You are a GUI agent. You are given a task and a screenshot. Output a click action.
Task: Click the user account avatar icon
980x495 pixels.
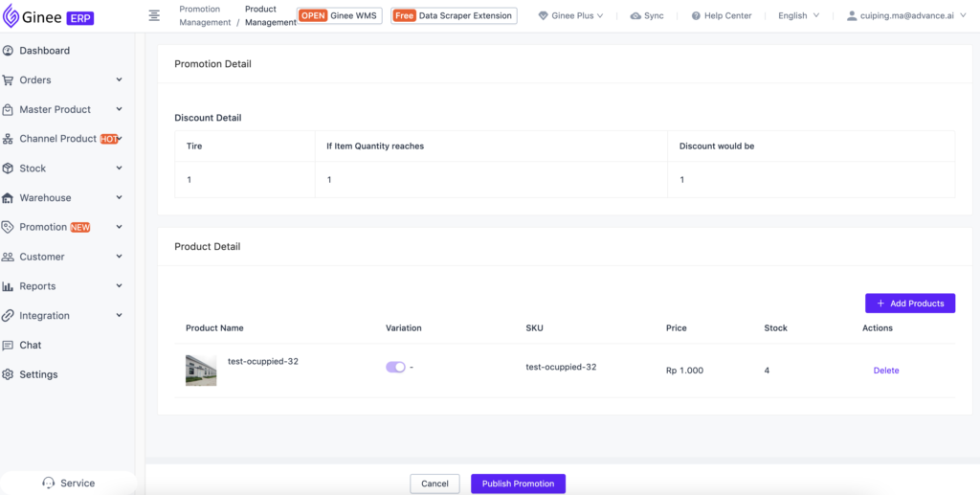click(851, 15)
